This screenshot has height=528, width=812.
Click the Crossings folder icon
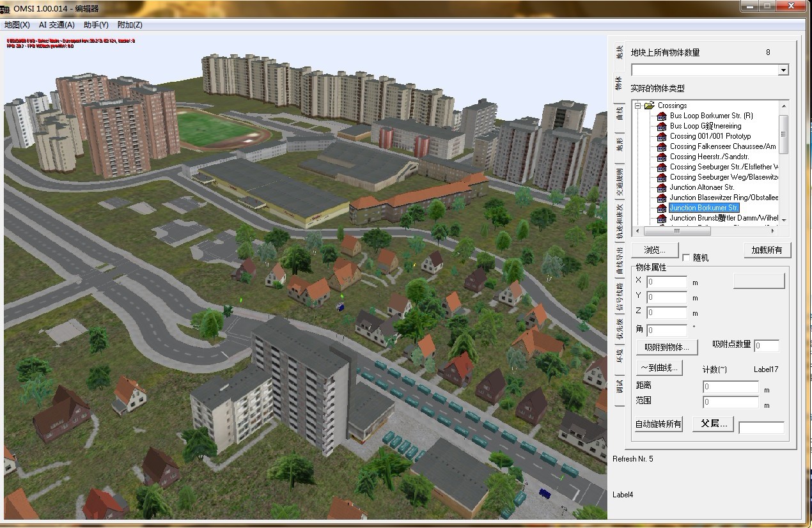pyautogui.click(x=650, y=105)
